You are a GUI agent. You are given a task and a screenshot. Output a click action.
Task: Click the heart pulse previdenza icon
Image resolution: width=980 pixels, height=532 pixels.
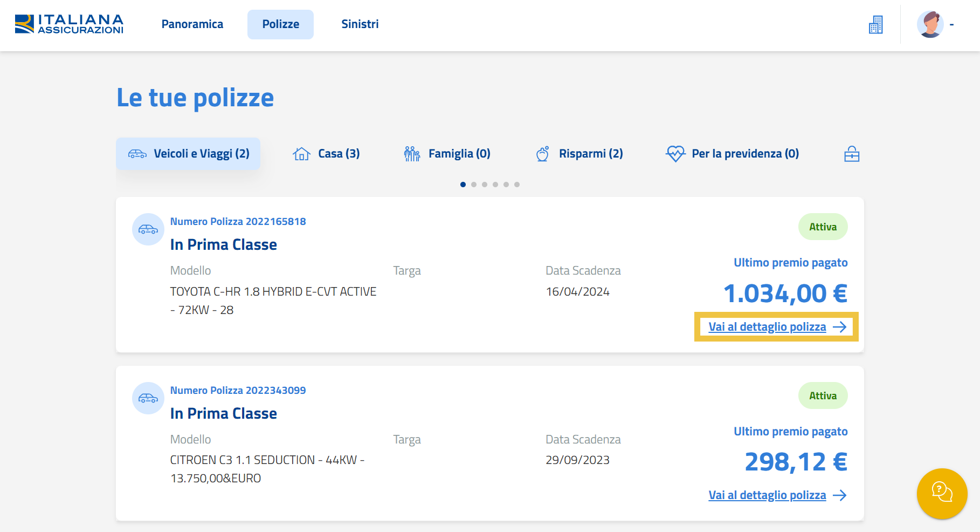click(x=675, y=154)
